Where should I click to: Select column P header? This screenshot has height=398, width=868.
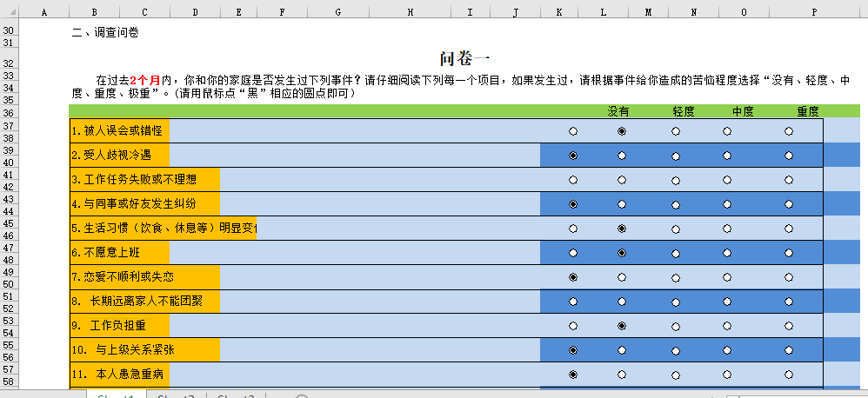tap(814, 11)
